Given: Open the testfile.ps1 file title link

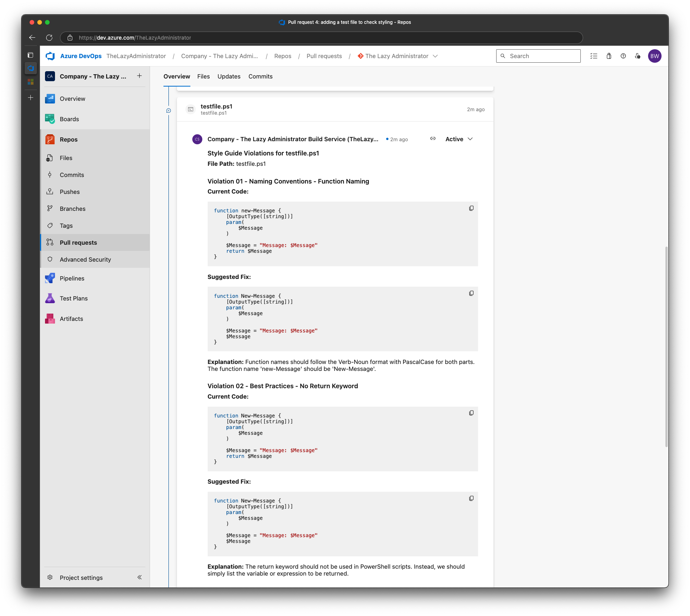Looking at the screenshot, I should 217,107.
